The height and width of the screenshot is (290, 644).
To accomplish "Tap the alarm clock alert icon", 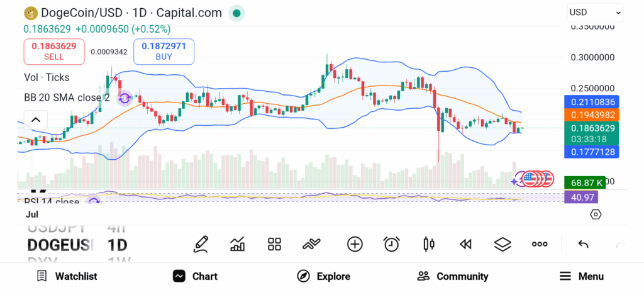I will pos(392,244).
